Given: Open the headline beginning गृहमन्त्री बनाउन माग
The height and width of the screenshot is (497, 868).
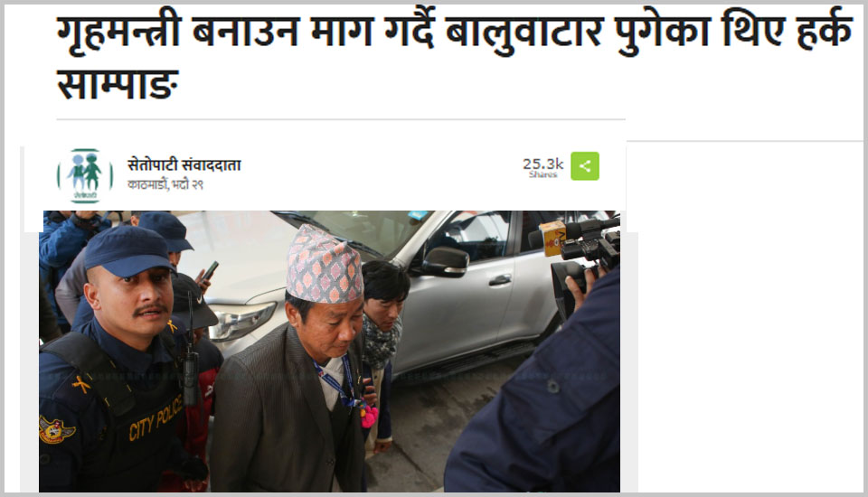Looking at the screenshot, I should [455, 56].
